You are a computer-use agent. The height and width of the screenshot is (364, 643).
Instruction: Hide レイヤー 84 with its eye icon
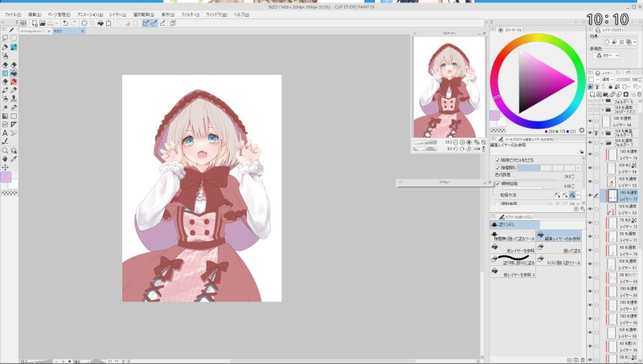click(x=590, y=121)
